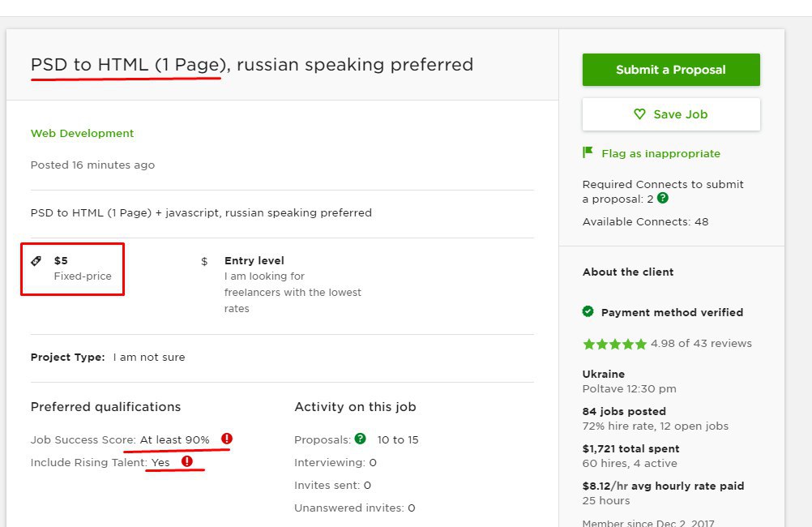
Task: Click '4.98 of 43 reviews' text
Action: pos(701,343)
